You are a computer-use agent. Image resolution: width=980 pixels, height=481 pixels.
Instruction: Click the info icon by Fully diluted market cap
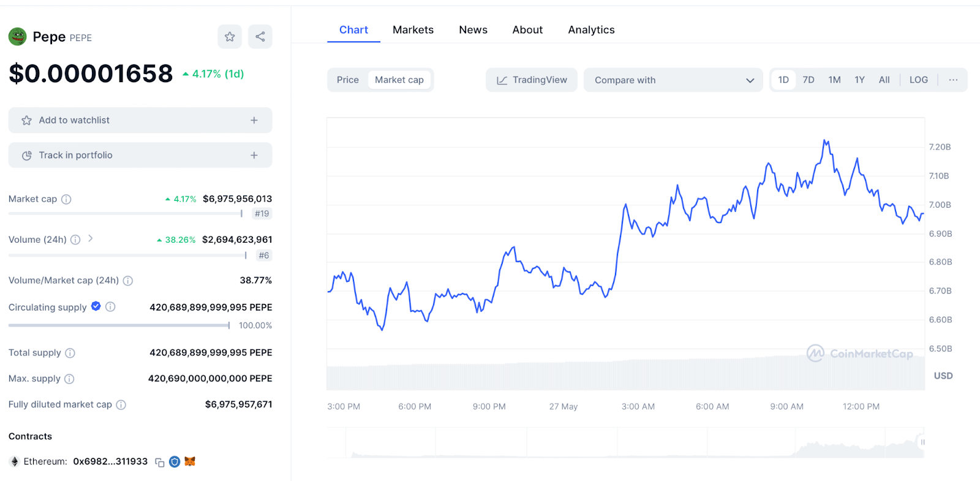pos(121,404)
